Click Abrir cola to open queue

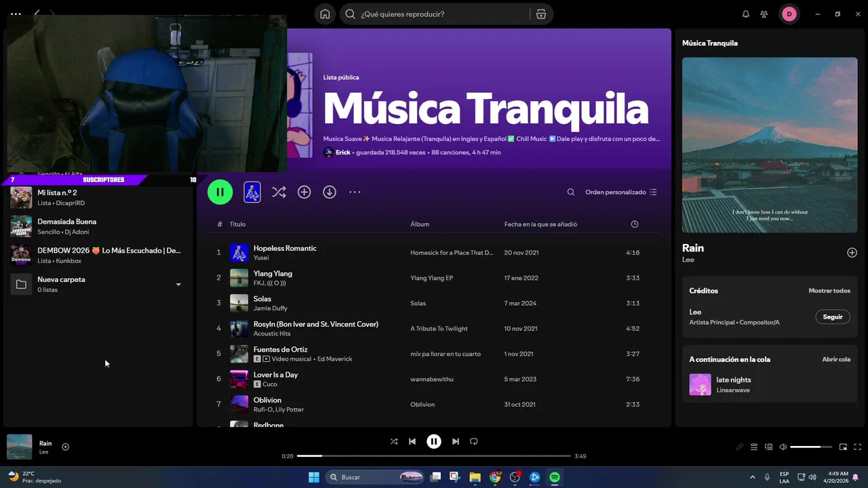836,359
